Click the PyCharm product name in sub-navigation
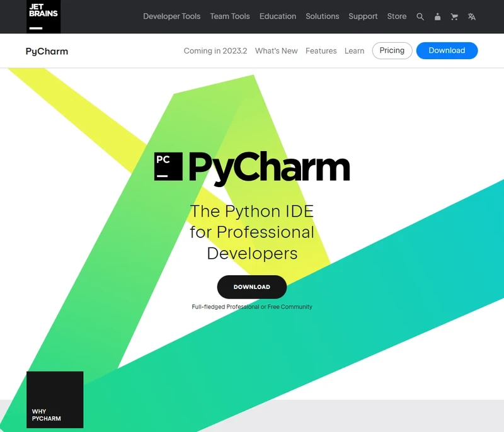Viewport: 504px width, 432px height. click(x=47, y=51)
